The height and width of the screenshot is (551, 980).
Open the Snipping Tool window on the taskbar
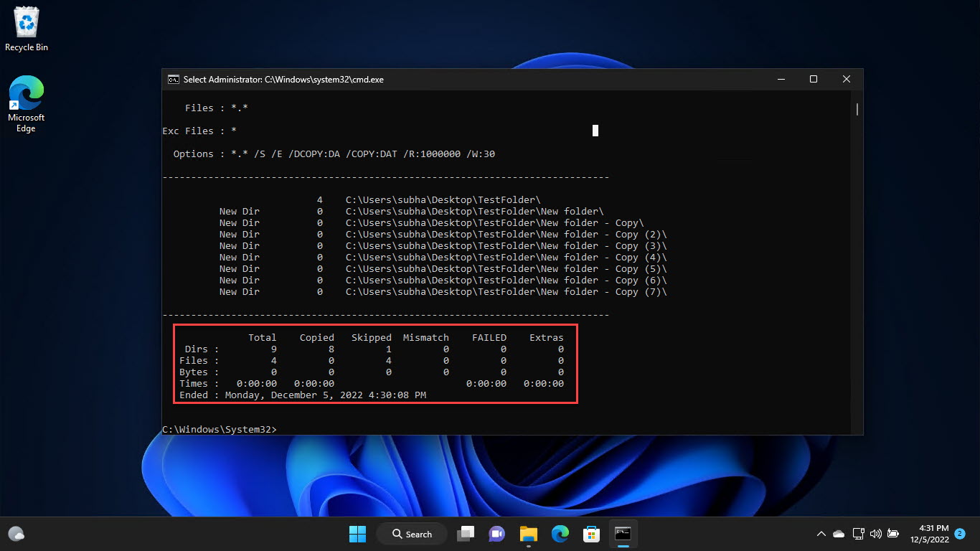[466, 534]
